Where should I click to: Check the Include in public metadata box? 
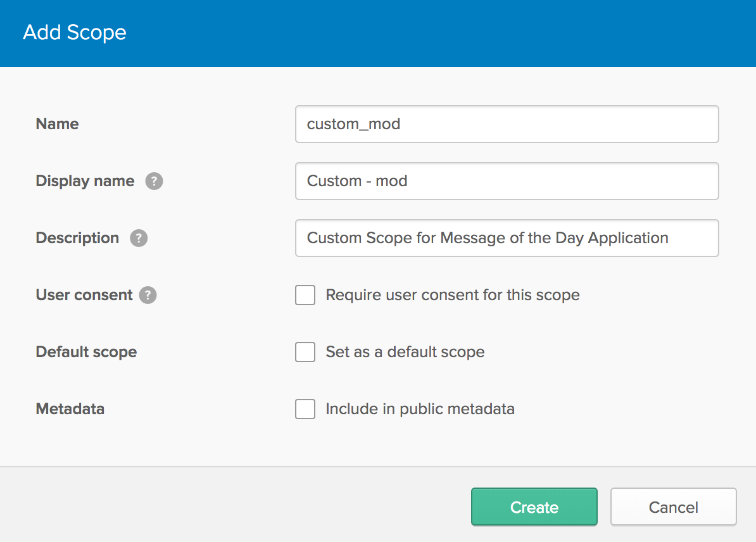(305, 409)
